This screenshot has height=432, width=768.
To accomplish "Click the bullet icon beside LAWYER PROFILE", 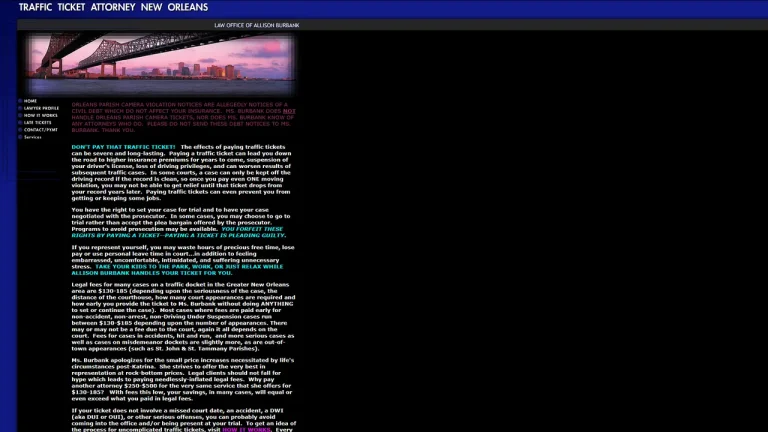I will tap(20, 108).
